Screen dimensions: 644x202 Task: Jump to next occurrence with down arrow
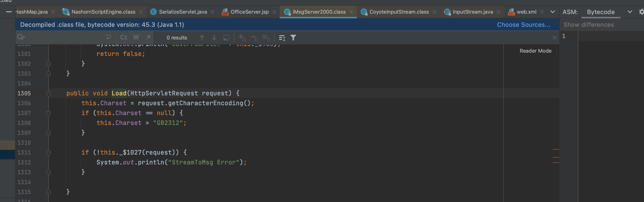[x=214, y=38]
